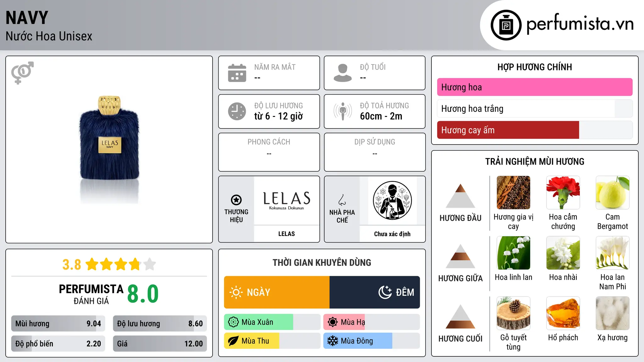Click the Hương Giữa pyramid icon

coord(461,256)
